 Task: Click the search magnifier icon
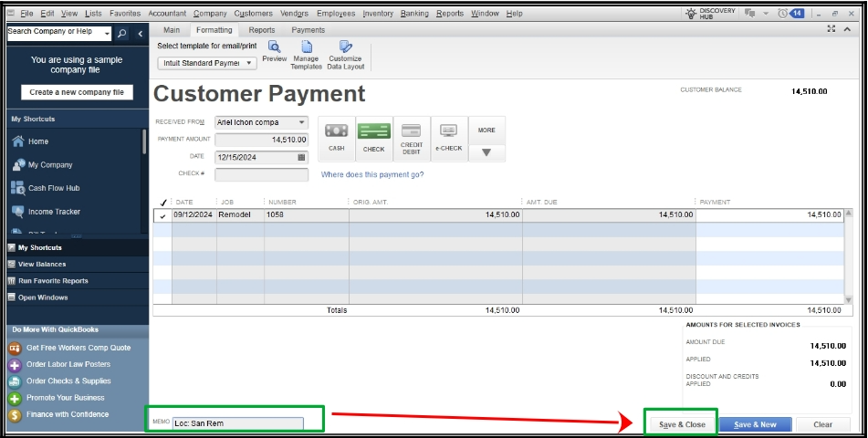(x=121, y=33)
